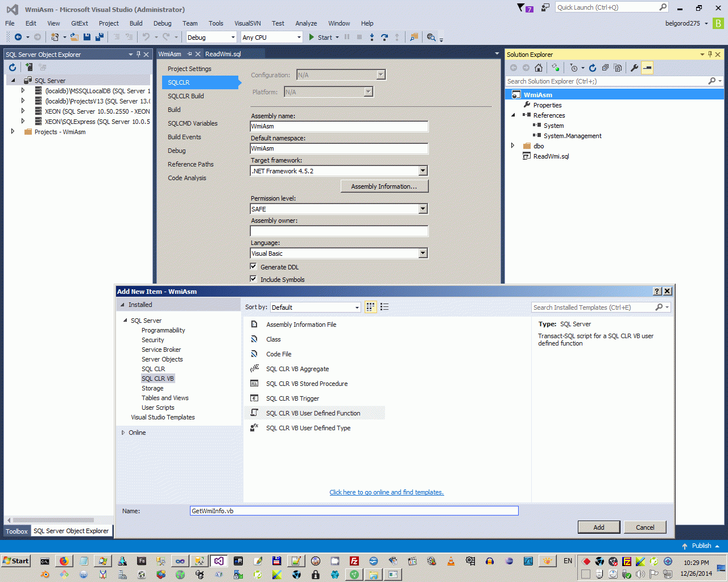Select the SQLCLR Build settings page
Screen dimensions: 728x582
pyautogui.click(x=185, y=96)
